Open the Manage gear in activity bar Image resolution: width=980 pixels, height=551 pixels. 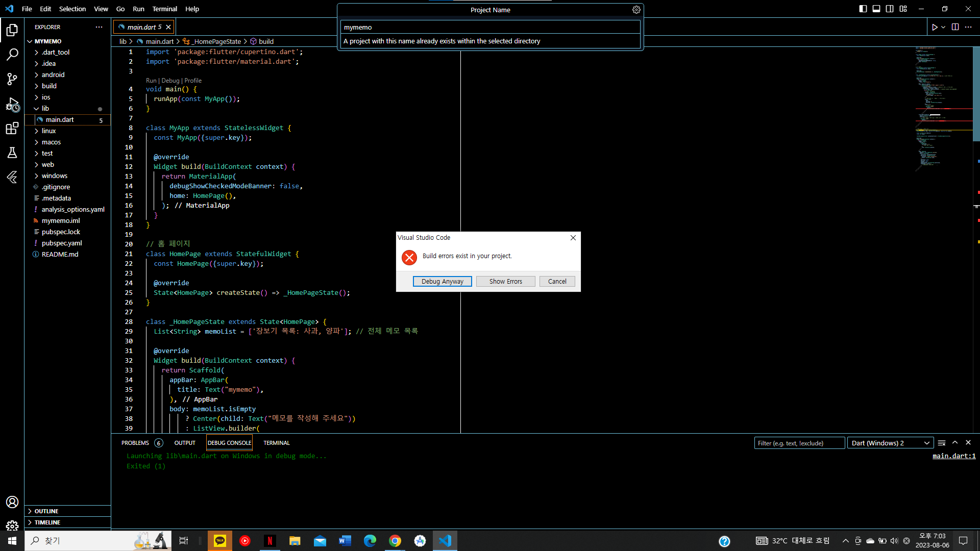tap(12, 525)
